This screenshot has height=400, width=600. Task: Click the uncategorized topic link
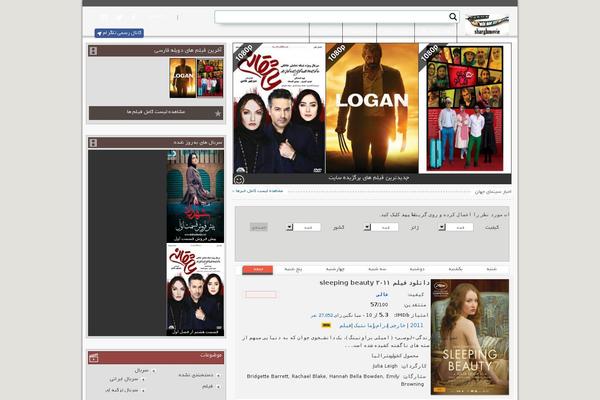[x=196, y=375]
